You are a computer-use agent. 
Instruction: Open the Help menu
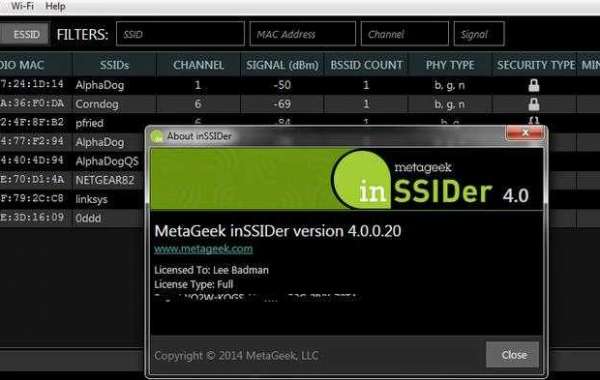[55, 6]
